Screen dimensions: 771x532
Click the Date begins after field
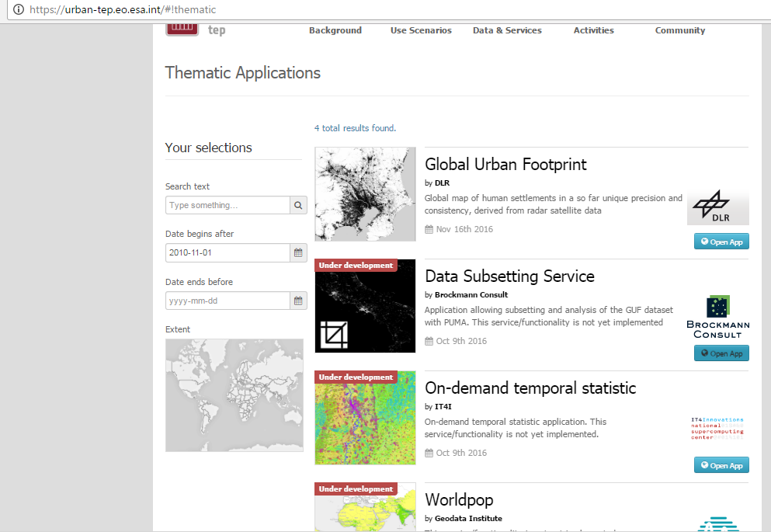coord(227,252)
